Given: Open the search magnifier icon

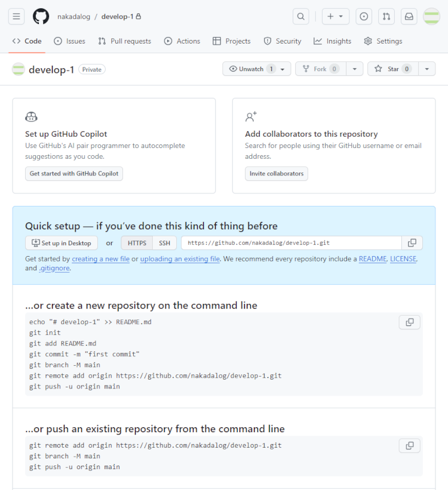Looking at the screenshot, I should (x=301, y=17).
